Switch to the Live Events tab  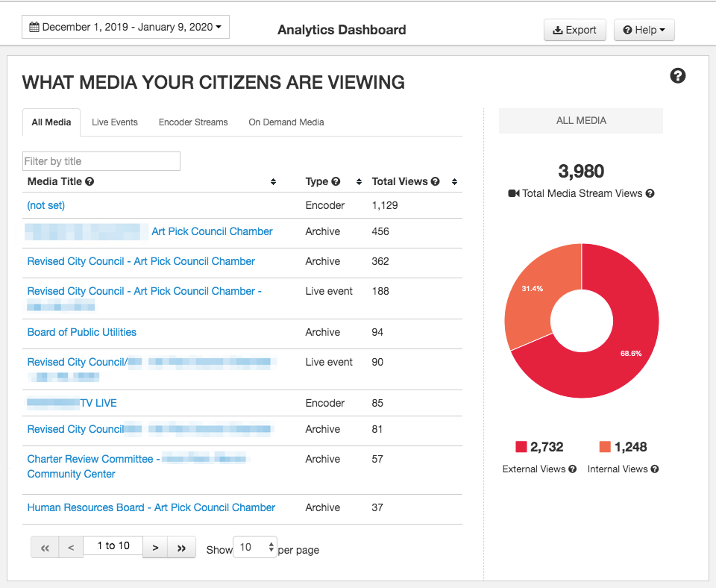click(114, 122)
